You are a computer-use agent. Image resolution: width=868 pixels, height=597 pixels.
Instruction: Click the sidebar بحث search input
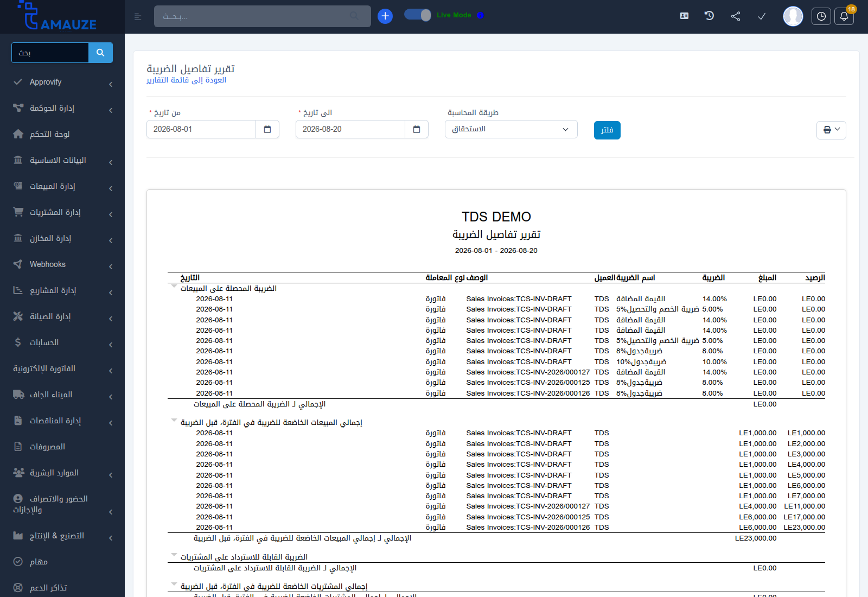(x=50, y=53)
